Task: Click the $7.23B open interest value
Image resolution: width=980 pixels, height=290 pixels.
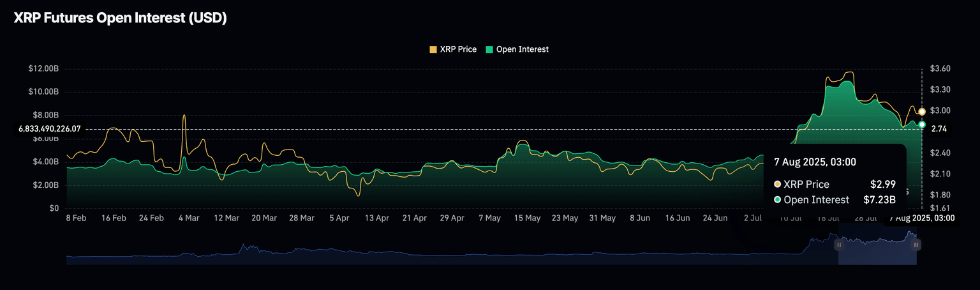Action: [879, 200]
